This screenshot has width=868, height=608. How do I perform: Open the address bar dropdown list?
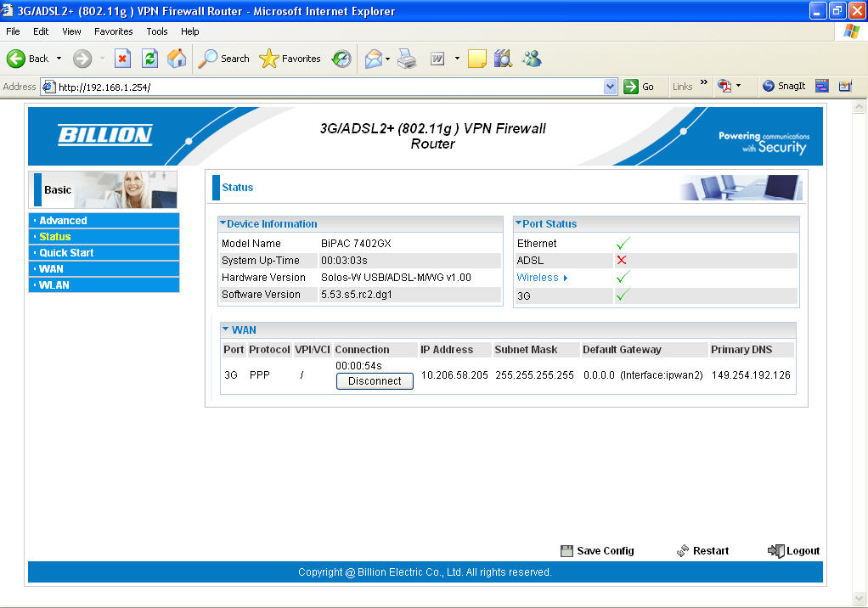coord(610,87)
